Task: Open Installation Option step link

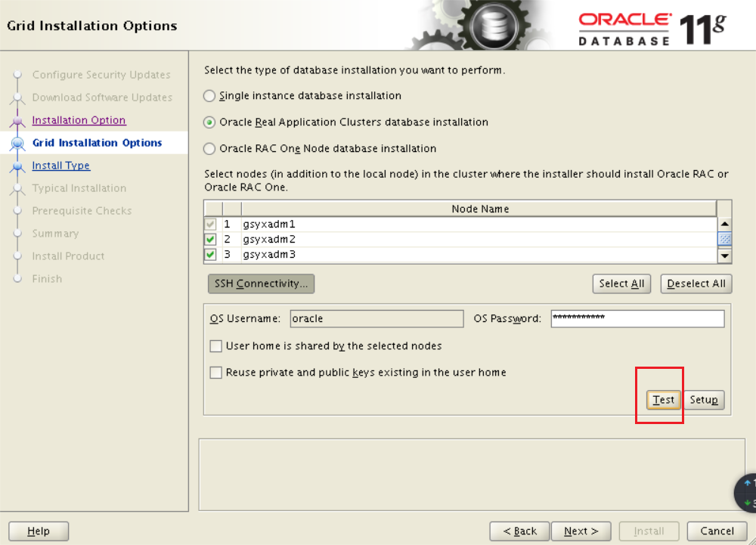Action: [x=79, y=120]
